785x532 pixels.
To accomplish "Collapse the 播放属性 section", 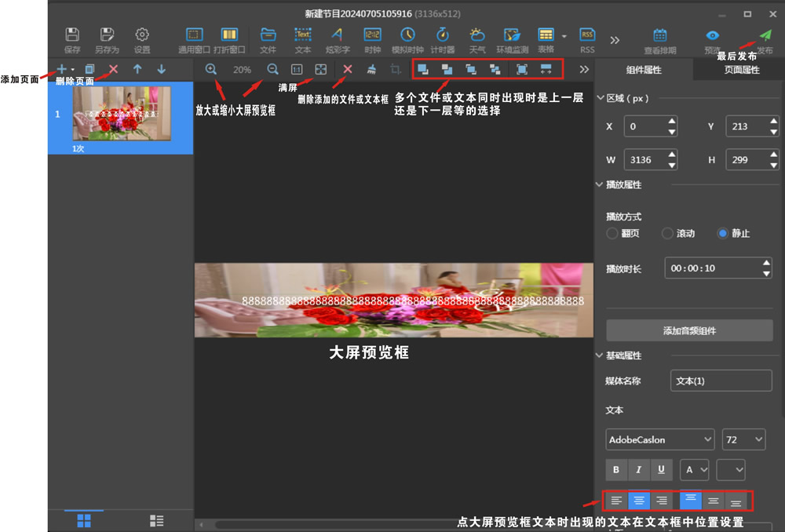I will pyautogui.click(x=601, y=185).
